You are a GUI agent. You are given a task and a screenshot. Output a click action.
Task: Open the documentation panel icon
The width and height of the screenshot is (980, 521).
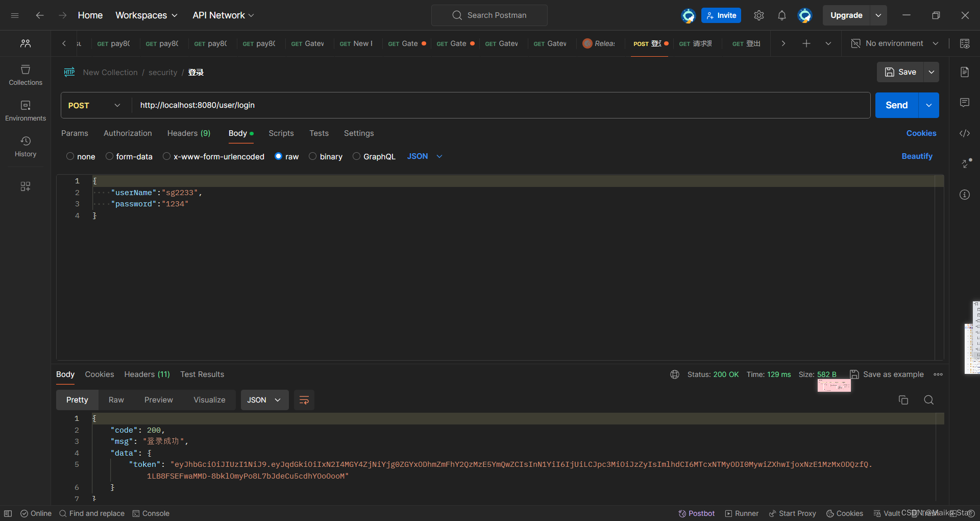pos(965,72)
